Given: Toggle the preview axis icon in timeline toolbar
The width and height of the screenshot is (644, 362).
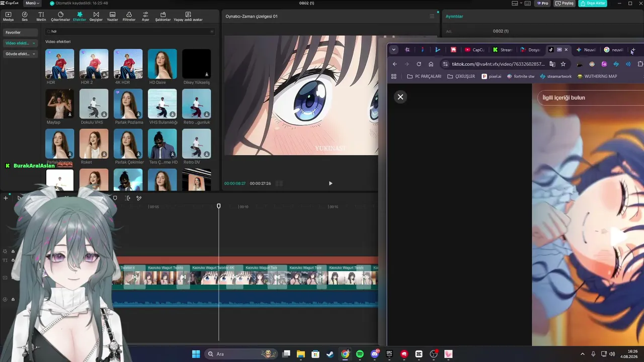Looking at the screenshot, I should 127,198.
